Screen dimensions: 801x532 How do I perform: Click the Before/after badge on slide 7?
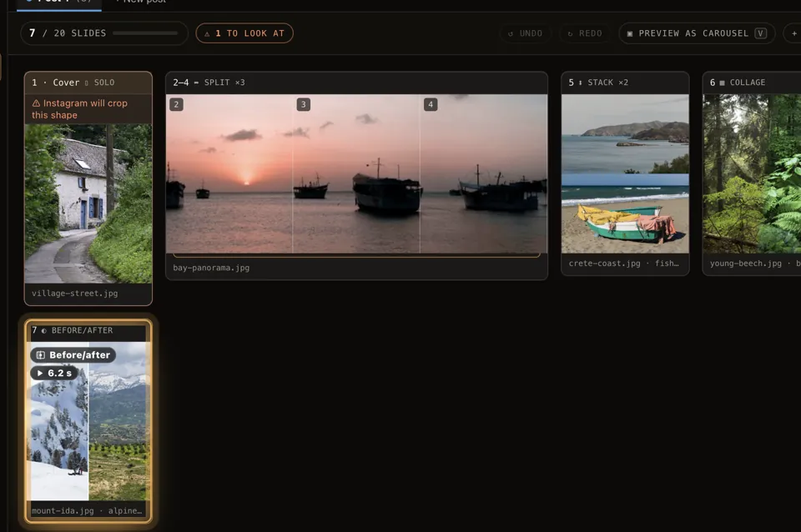[73, 355]
